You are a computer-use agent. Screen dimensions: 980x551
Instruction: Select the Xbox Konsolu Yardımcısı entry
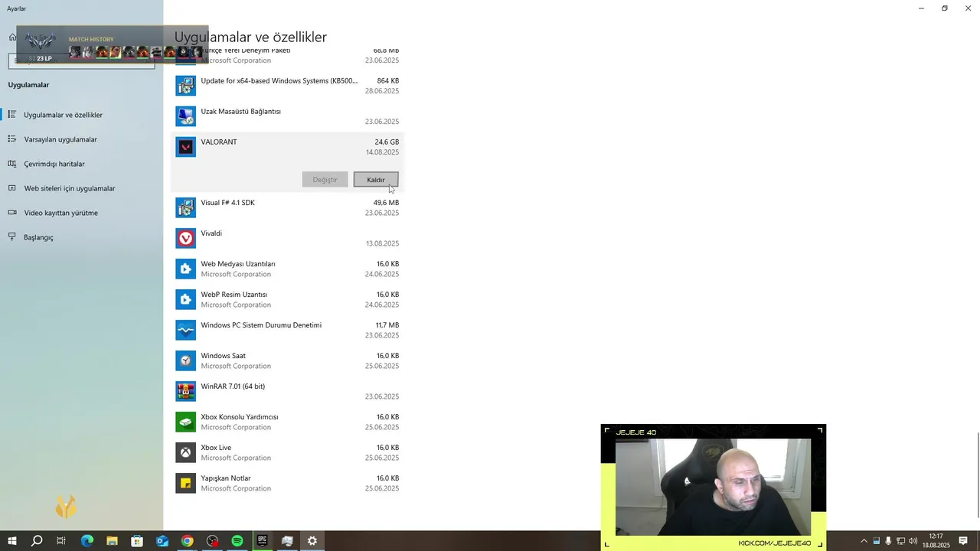point(287,422)
